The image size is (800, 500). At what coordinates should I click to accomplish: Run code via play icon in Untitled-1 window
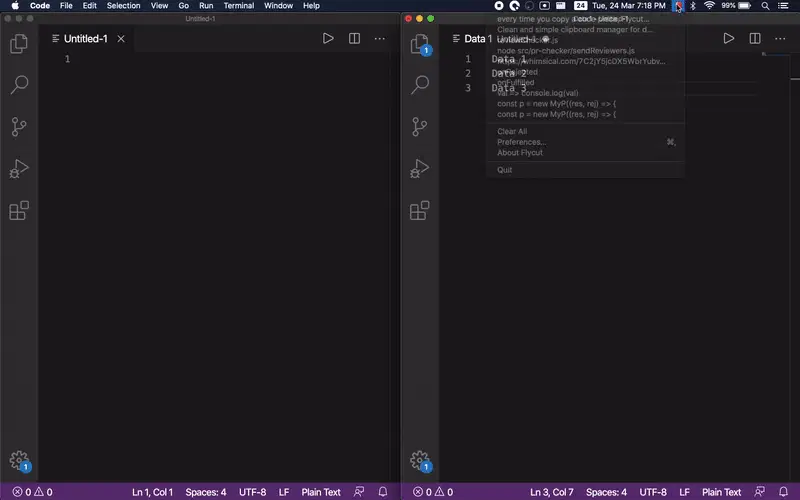pos(328,38)
